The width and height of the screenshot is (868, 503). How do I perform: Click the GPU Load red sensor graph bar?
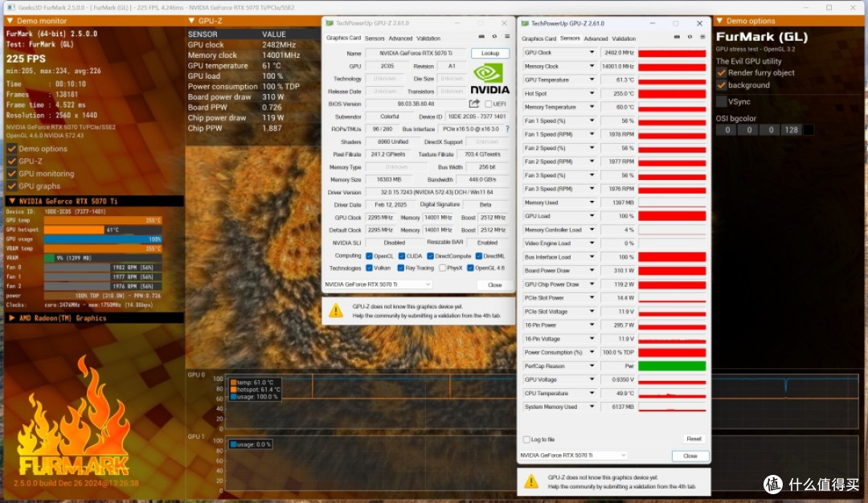click(x=672, y=216)
